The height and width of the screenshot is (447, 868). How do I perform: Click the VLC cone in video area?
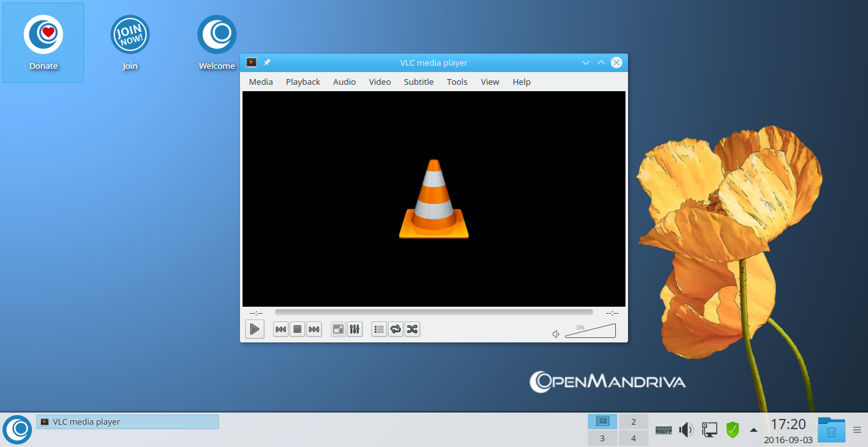(x=434, y=199)
